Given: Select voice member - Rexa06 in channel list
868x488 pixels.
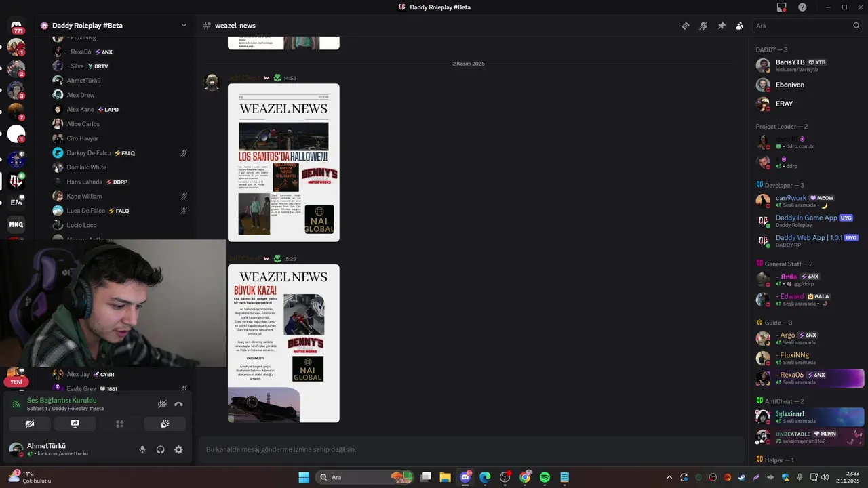Looking at the screenshot, I should 122,52.
